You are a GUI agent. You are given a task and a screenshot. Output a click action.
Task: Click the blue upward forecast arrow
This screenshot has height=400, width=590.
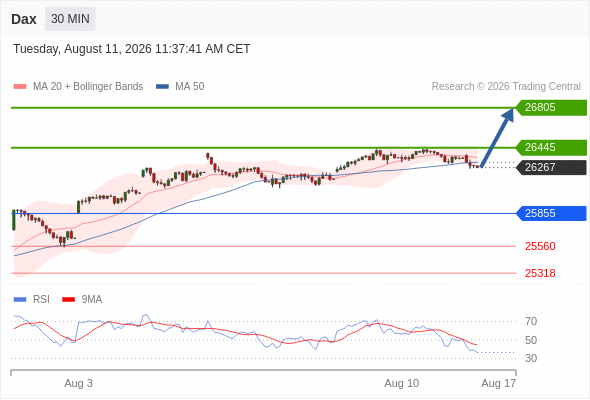(497, 138)
